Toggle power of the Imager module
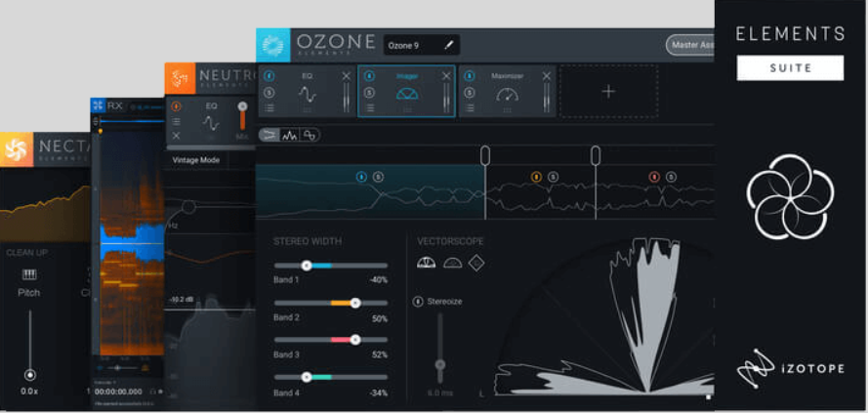This screenshot has width=868, height=413. click(x=369, y=76)
